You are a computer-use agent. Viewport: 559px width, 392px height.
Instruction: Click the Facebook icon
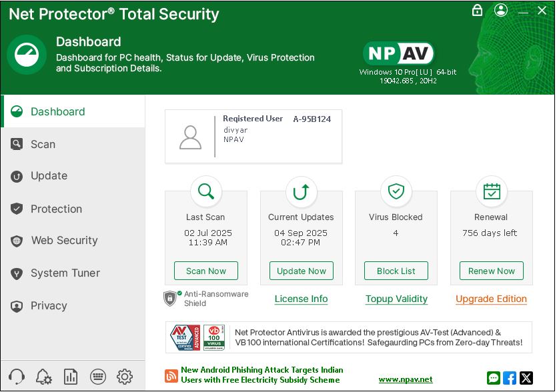coord(510,378)
